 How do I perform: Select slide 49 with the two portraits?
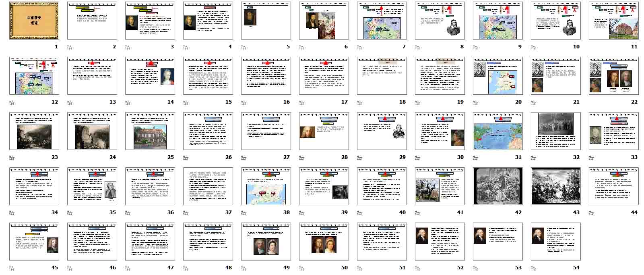(x=266, y=242)
